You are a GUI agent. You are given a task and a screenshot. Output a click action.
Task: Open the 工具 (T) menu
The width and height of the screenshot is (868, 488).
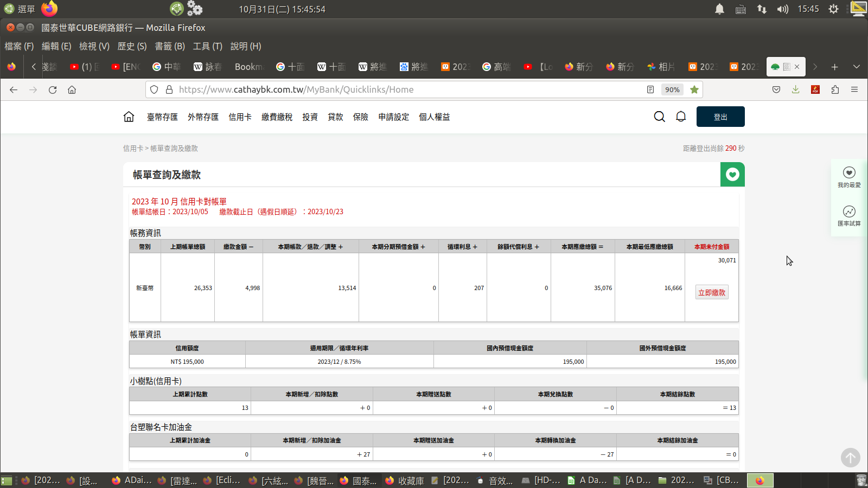coord(207,46)
